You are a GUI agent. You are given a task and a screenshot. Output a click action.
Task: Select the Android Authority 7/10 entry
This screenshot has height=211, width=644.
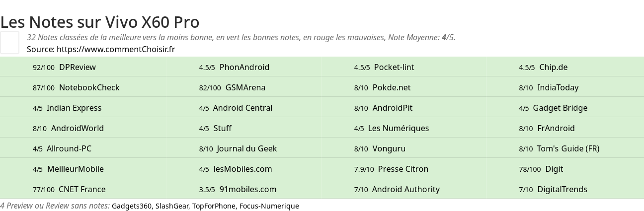[x=397, y=189]
